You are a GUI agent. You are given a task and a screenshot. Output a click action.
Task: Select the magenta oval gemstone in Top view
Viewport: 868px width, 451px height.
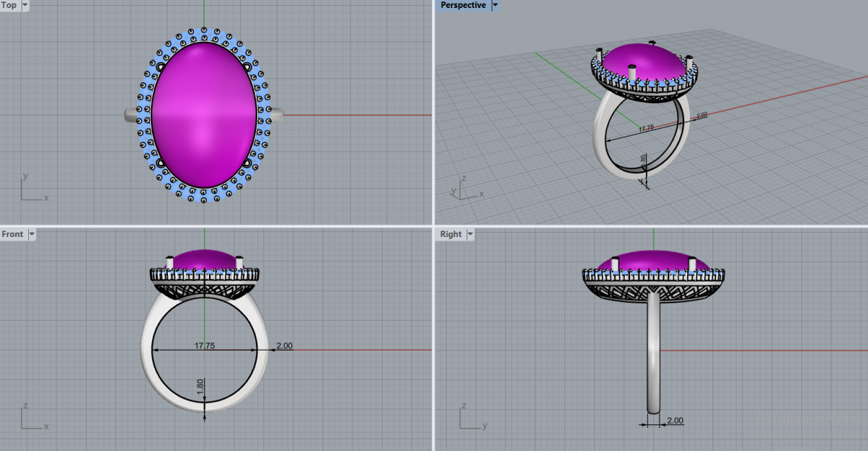click(203, 116)
